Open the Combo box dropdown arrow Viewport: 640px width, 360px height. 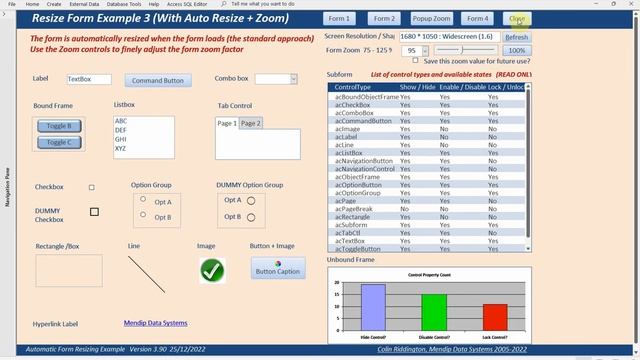[293, 79]
